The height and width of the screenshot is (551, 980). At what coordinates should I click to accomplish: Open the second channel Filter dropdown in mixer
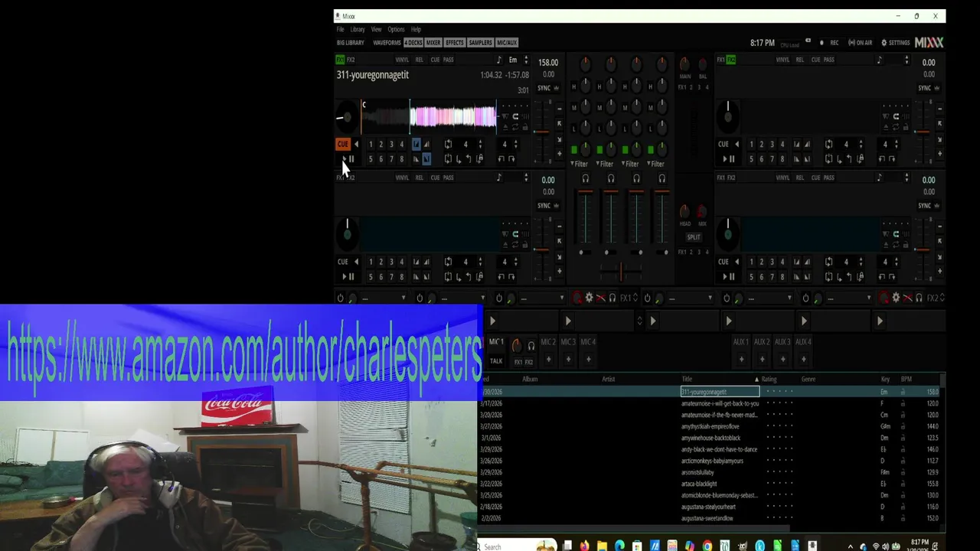pyautogui.click(x=605, y=164)
